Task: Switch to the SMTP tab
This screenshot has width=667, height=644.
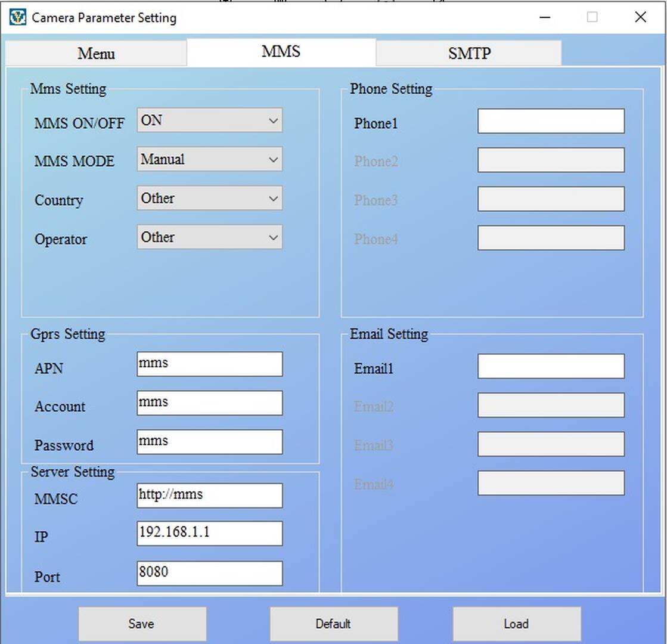Action: point(469,53)
